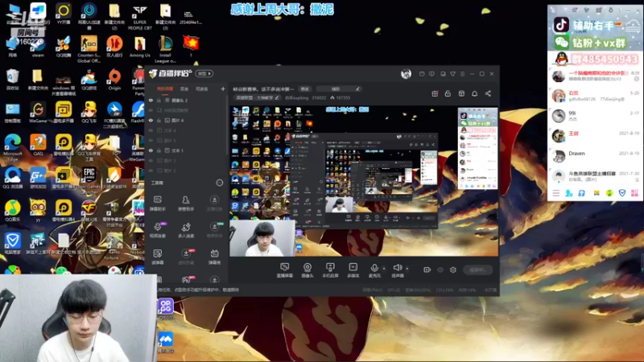Open Microsoft Edge desktop shortcut
Image resolution: width=644 pixels, height=362 pixels.
coord(12,147)
